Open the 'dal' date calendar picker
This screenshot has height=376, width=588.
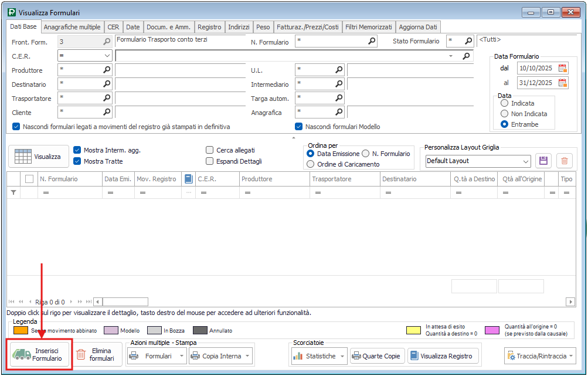click(x=563, y=68)
